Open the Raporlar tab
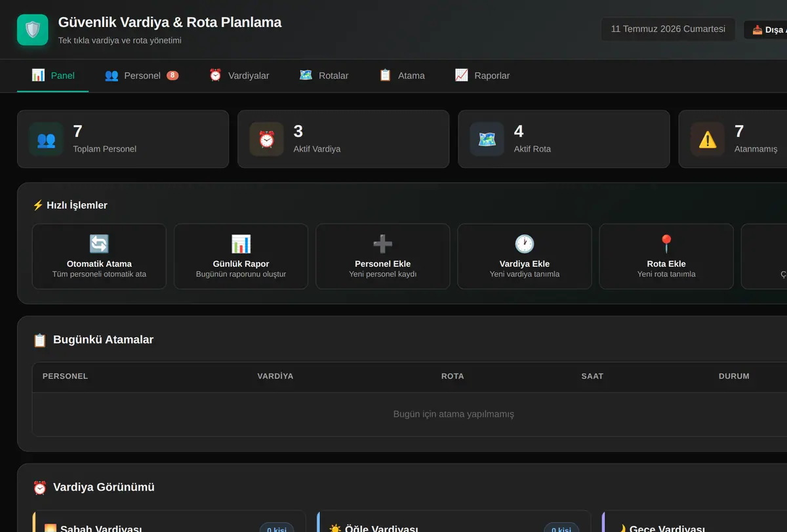This screenshot has height=532, width=787. pos(482,75)
